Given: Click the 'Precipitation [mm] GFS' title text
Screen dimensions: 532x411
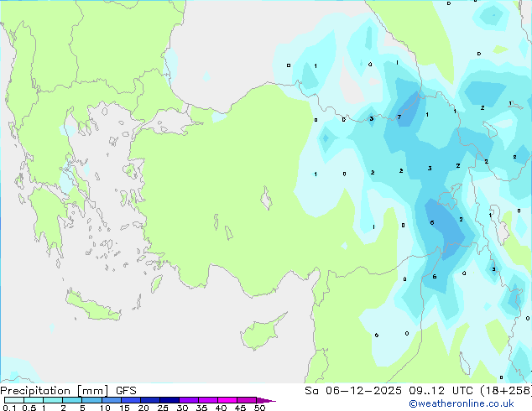Looking at the screenshot, I should click(68, 391).
